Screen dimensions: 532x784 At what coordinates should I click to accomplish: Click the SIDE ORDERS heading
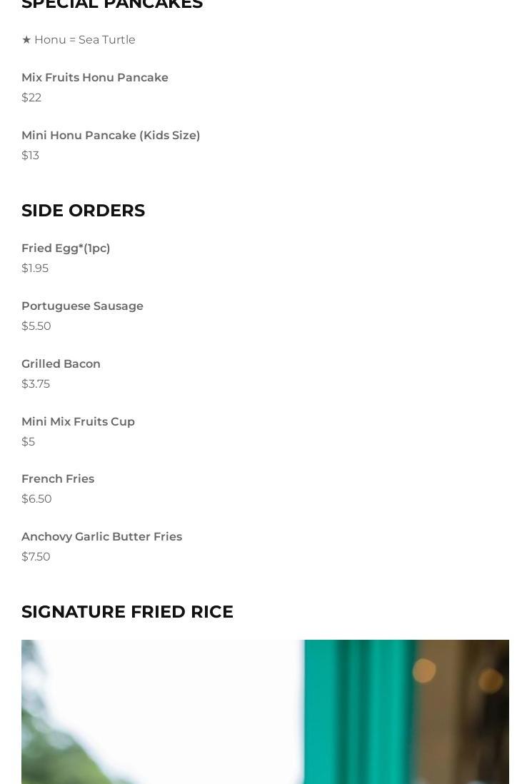pyautogui.click(x=84, y=211)
